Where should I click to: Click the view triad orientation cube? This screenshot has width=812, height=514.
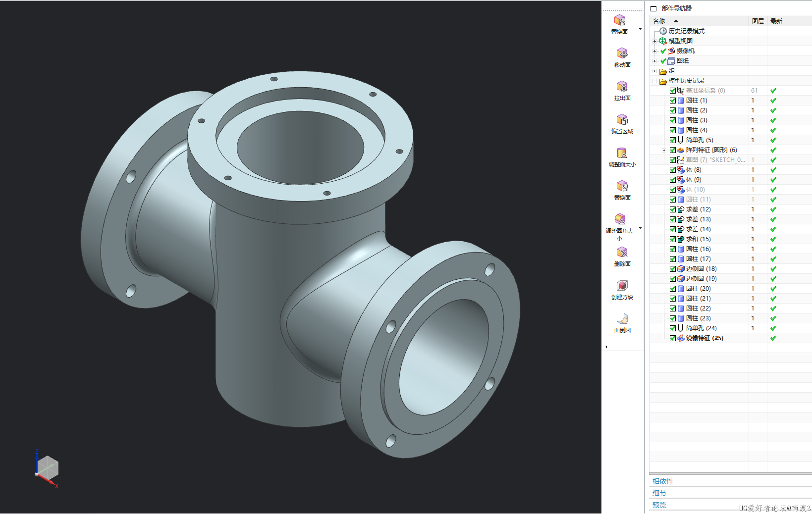tap(48, 467)
